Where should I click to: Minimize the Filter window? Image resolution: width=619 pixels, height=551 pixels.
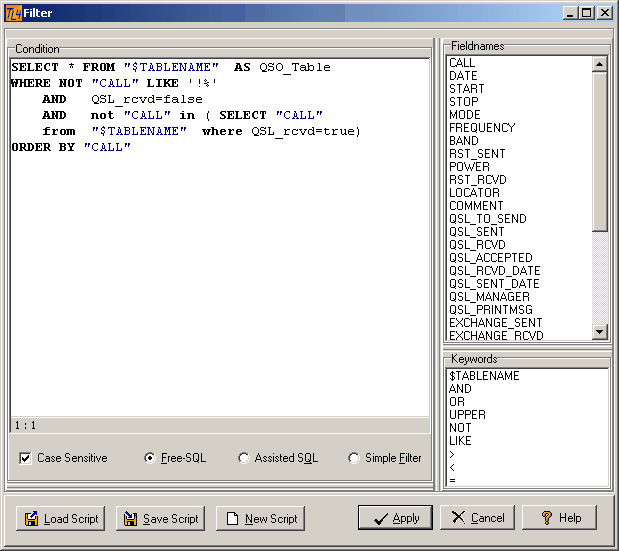coord(570,13)
